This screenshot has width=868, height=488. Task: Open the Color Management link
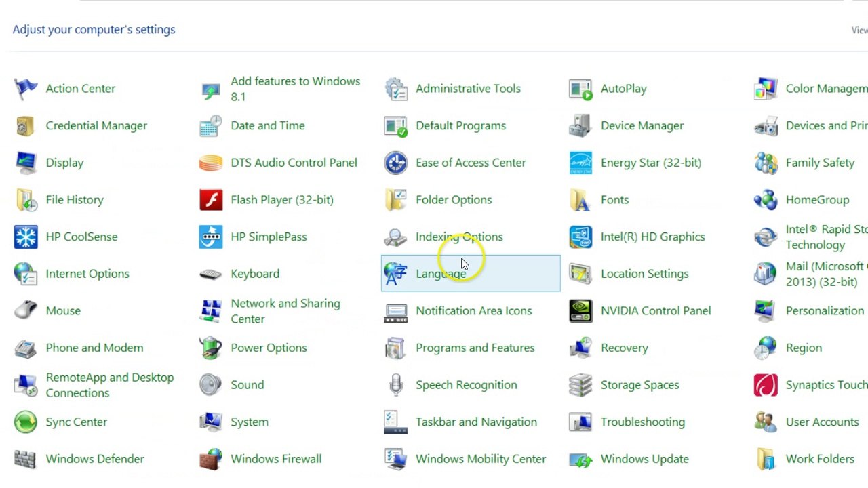pos(827,89)
